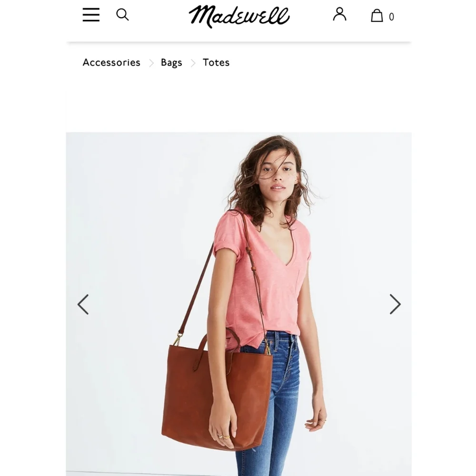The width and height of the screenshot is (476, 476).
Task: Open the hamburger navigation menu
Action: [x=91, y=15]
